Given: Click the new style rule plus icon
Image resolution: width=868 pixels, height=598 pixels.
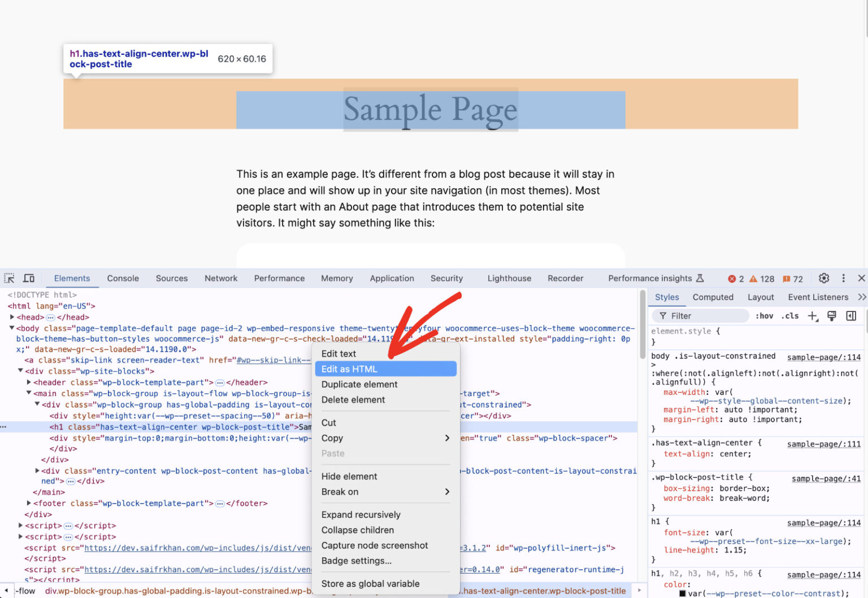Looking at the screenshot, I should [812, 316].
